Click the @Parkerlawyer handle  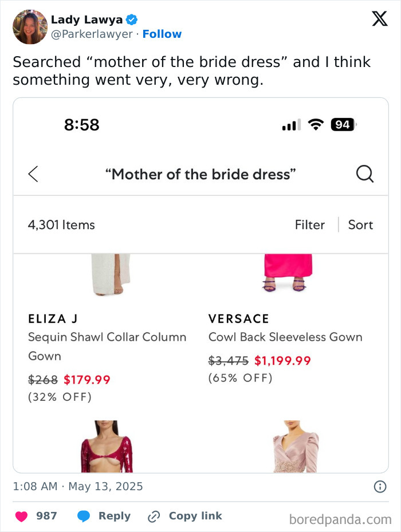[x=92, y=34]
